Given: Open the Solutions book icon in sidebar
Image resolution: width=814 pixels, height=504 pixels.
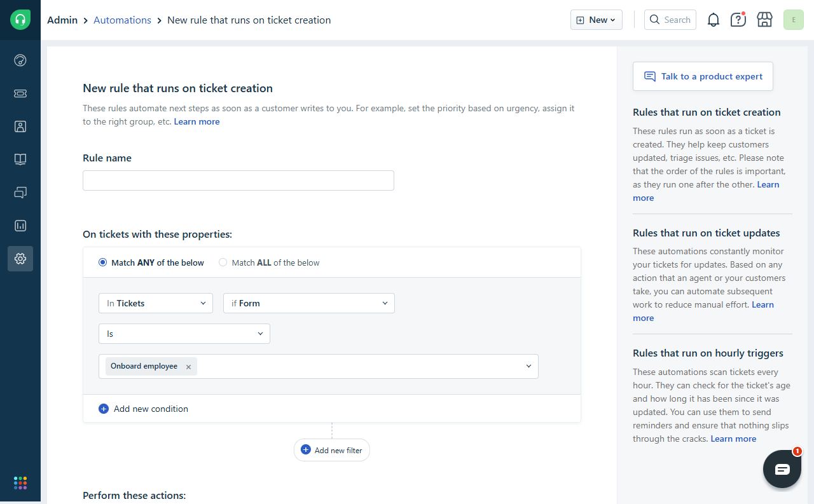Looking at the screenshot, I should [x=20, y=160].
